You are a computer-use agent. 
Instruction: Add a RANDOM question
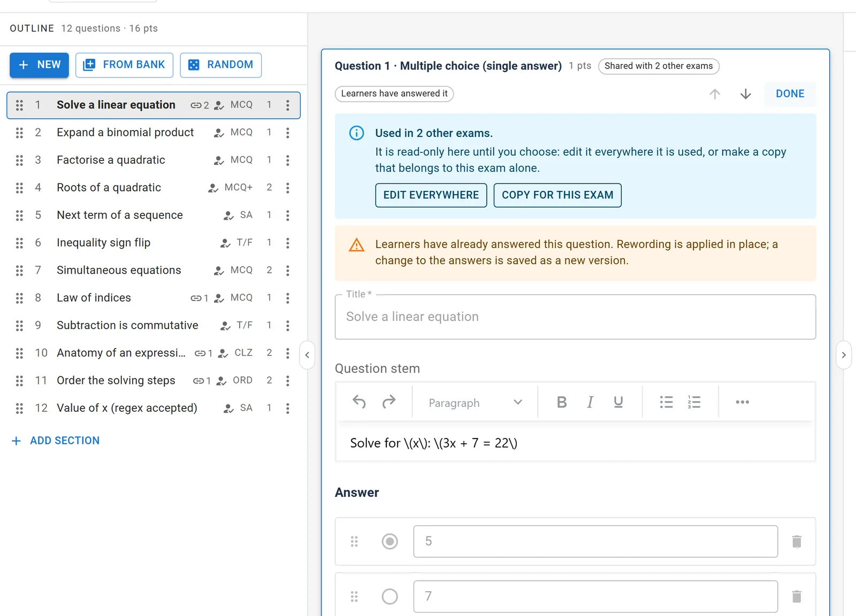(x=220, y=65)
